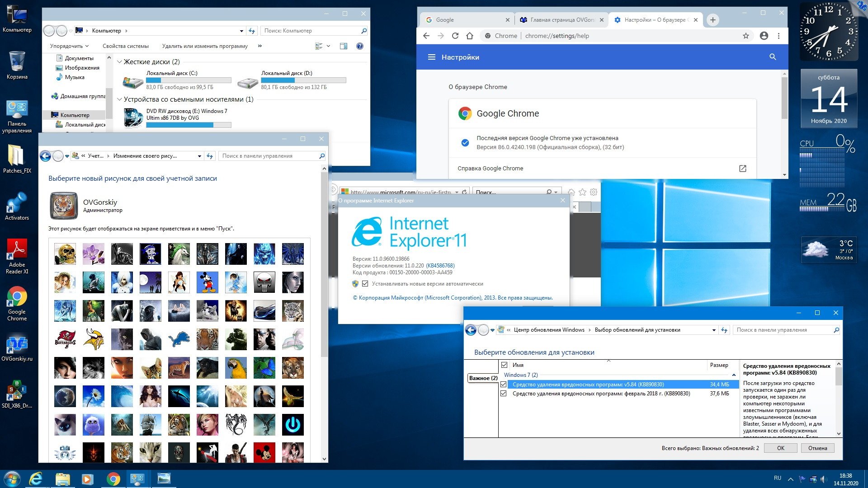Go to Chrome home page icon

pos(470,36)
